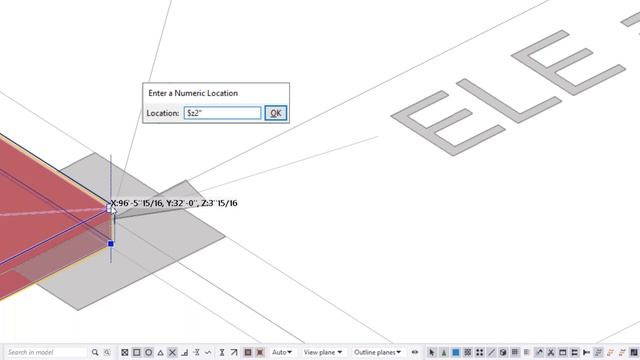Toggle the Select reference models cube switch
Viewport: 640px width, 360px height.
(x=503, y=352)
